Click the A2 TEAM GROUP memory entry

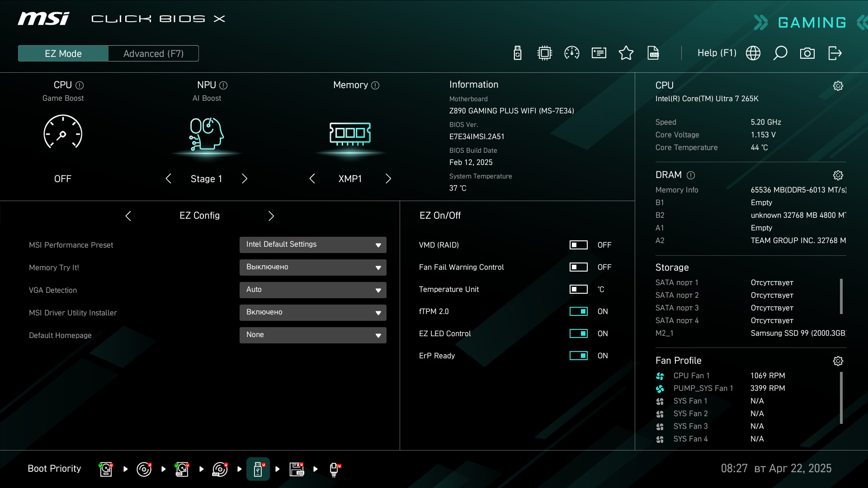751,240
